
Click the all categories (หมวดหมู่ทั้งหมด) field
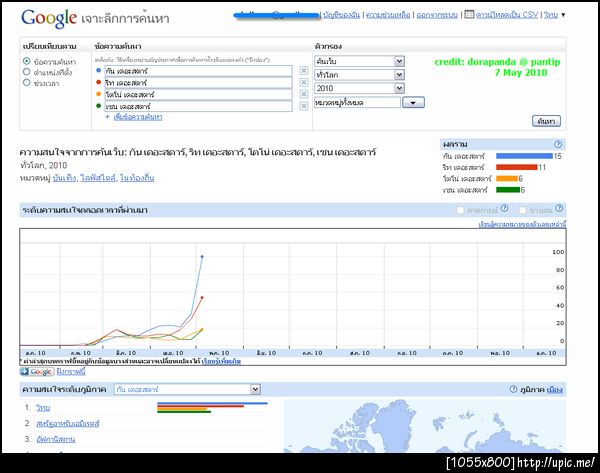(357, 103)
